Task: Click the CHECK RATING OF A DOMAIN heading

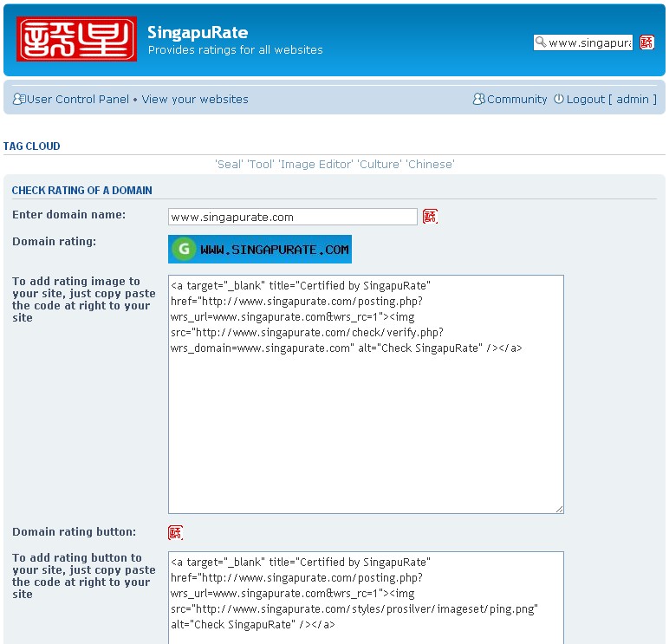Action: tap(82, 191)
